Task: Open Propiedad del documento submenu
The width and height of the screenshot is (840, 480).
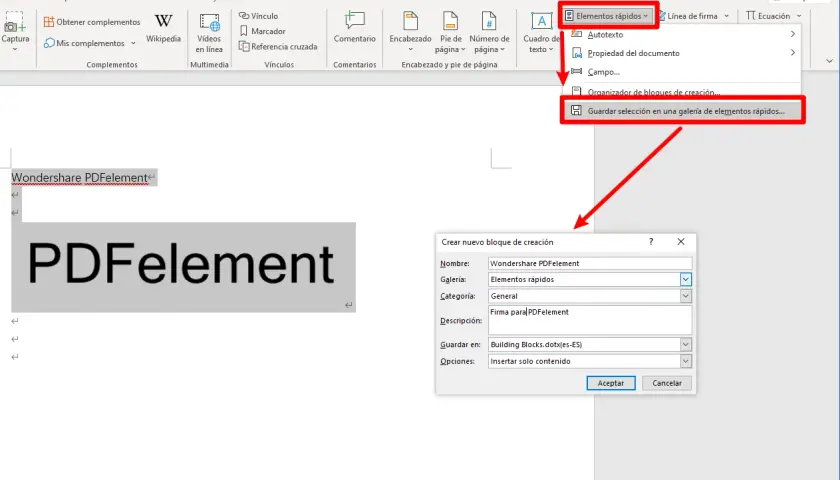Action: (683, 53)
